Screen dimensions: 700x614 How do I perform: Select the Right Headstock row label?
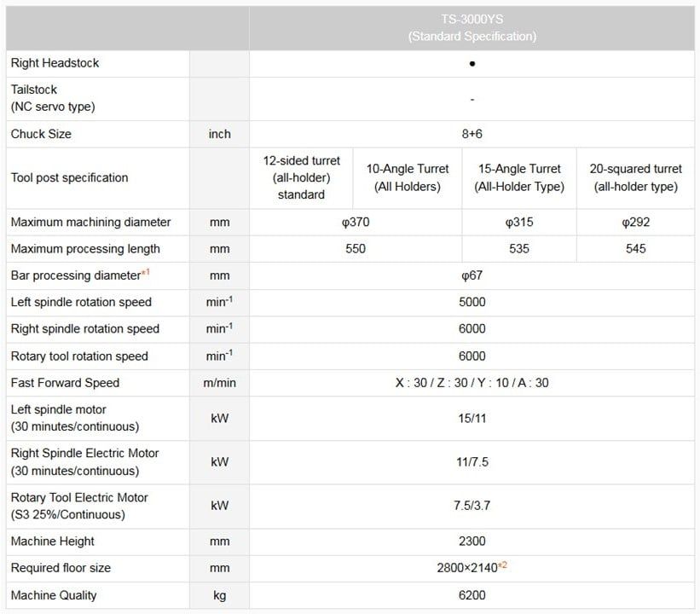coord(55,63)
